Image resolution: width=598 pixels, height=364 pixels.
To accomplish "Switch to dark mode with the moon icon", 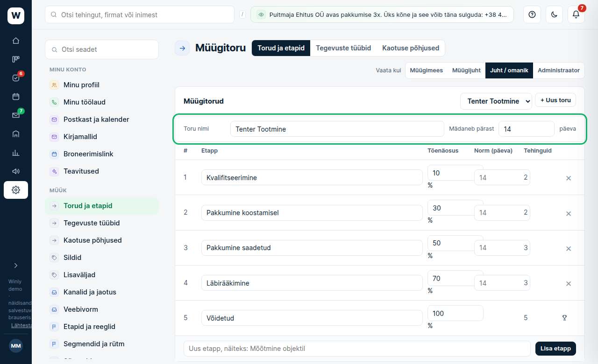I will tap(554, 14).
